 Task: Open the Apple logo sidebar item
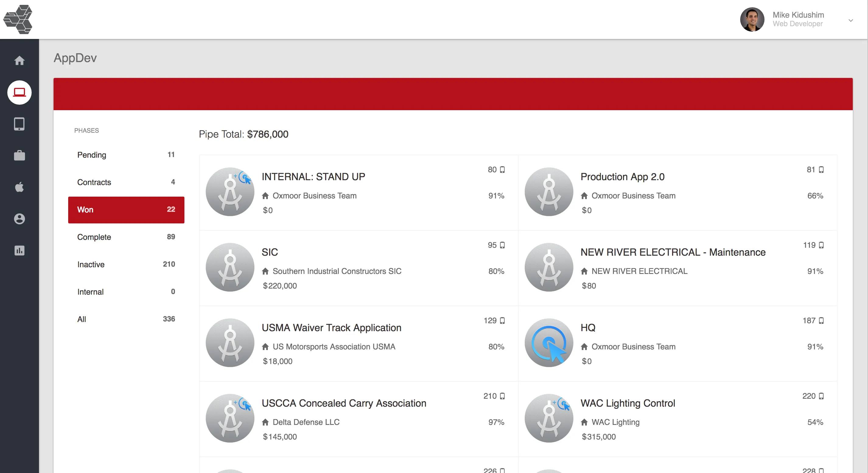click(19, 187)
